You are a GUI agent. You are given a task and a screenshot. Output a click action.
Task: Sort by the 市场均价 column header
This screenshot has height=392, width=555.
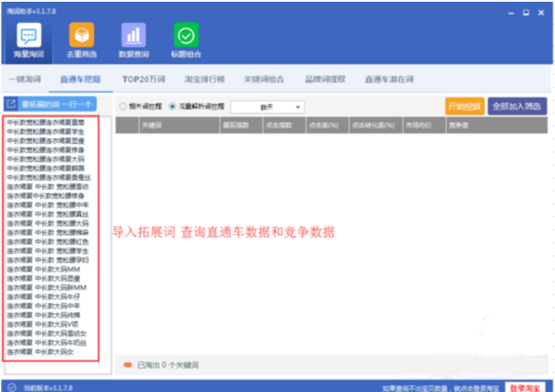point(424,125)
